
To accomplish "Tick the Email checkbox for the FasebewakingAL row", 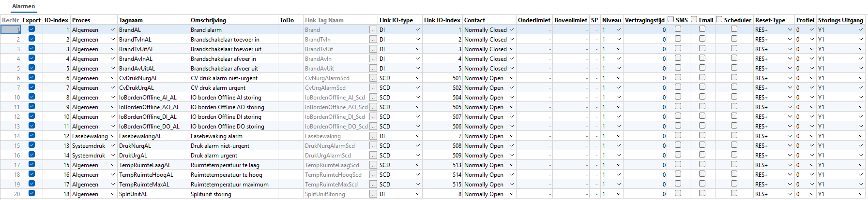I will tap(702, 135).
